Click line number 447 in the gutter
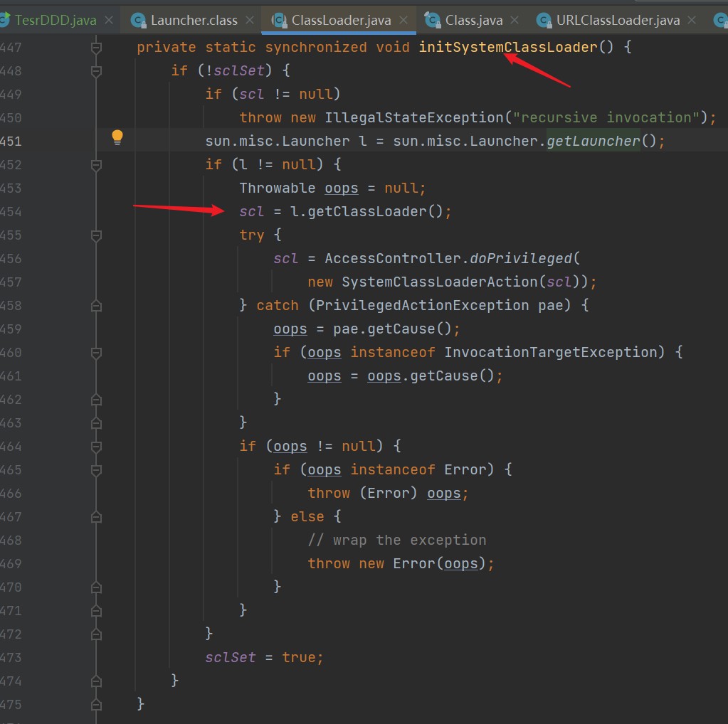The height and width of the screenshot is (724, 728). tap(11, 48)
